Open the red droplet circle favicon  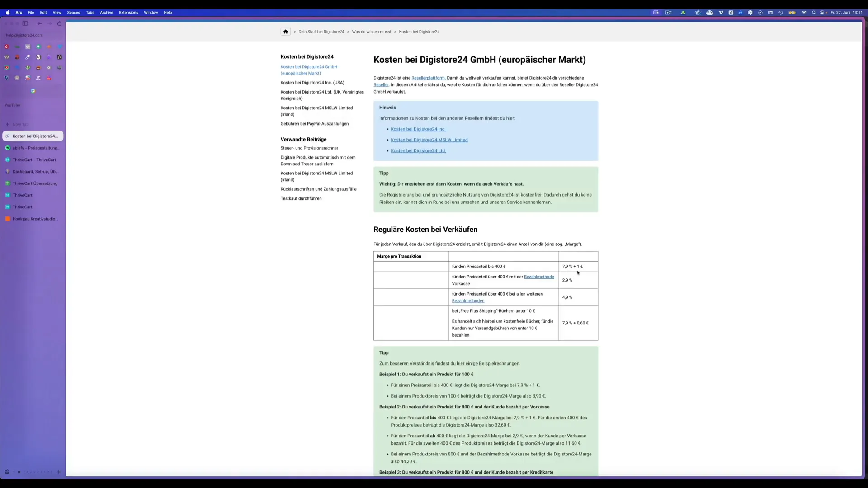[x=6, y=47]
